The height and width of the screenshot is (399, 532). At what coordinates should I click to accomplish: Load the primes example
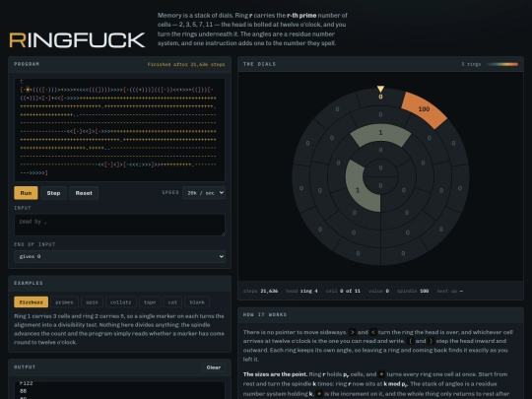pos(64,302)
